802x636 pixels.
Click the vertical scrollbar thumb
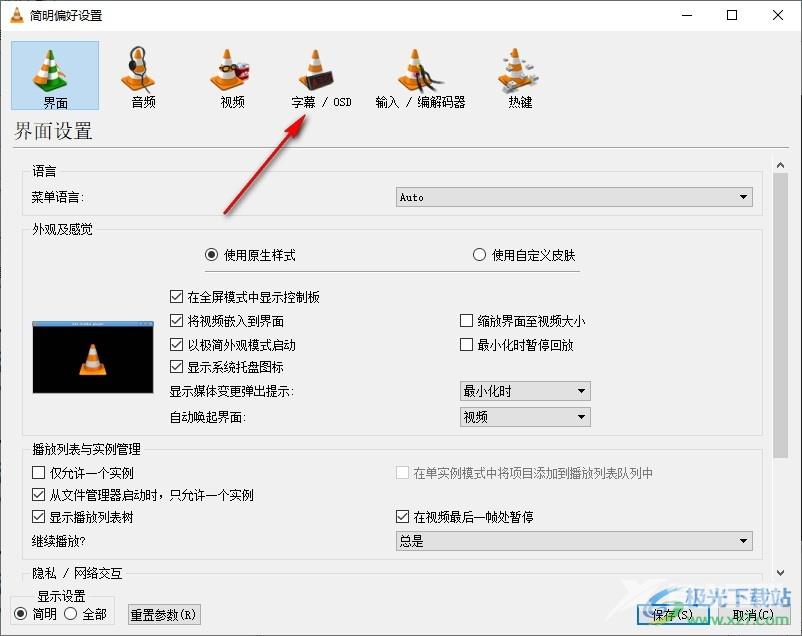[780, 315]
